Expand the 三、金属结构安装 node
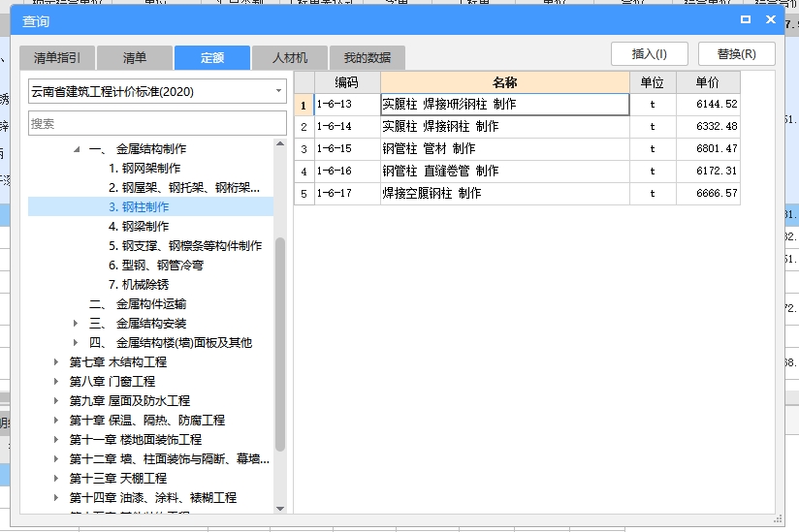The width and height of the screenshot is (799, 532). click(x=76, y=324)
